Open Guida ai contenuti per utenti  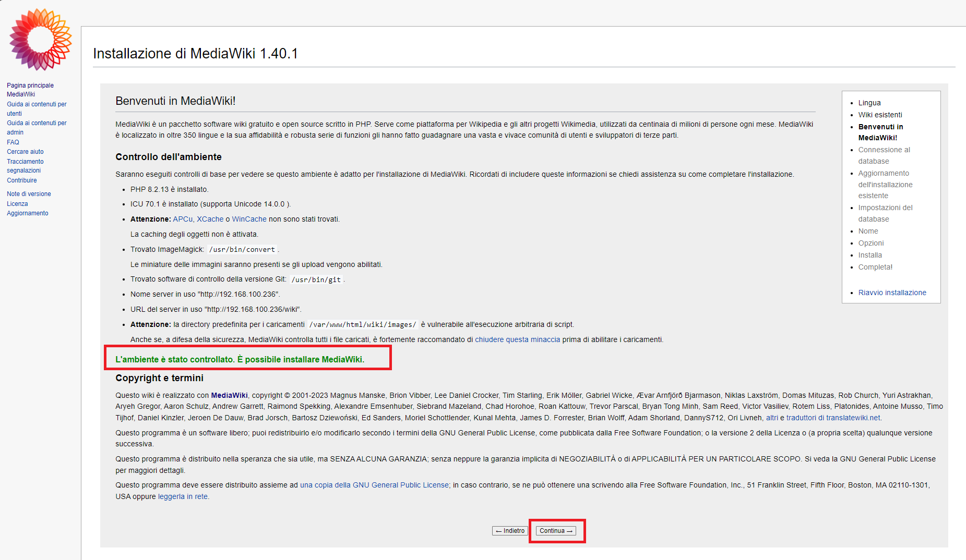point(37,108)
